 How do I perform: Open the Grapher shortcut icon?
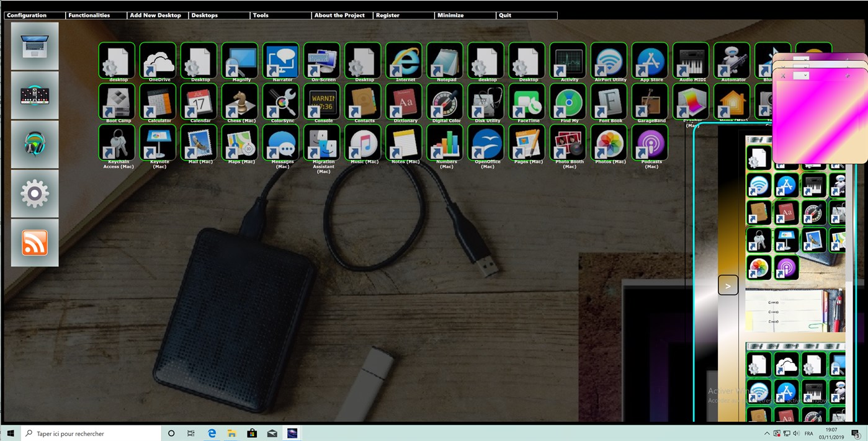pyautogui.click(x=691, y=101)
